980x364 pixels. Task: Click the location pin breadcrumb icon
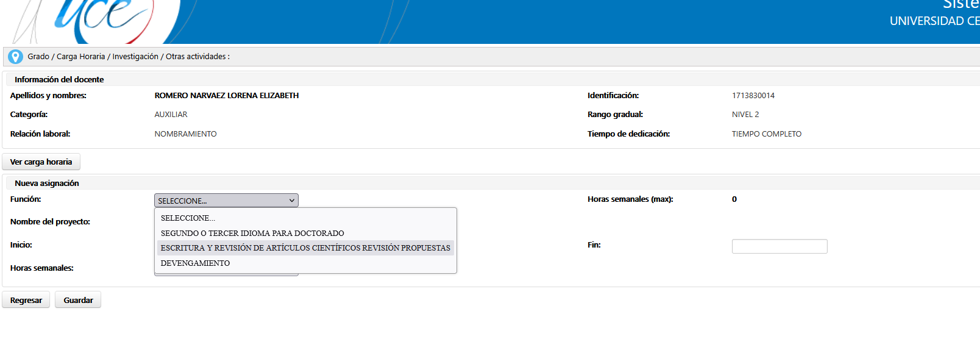(15, 57)
